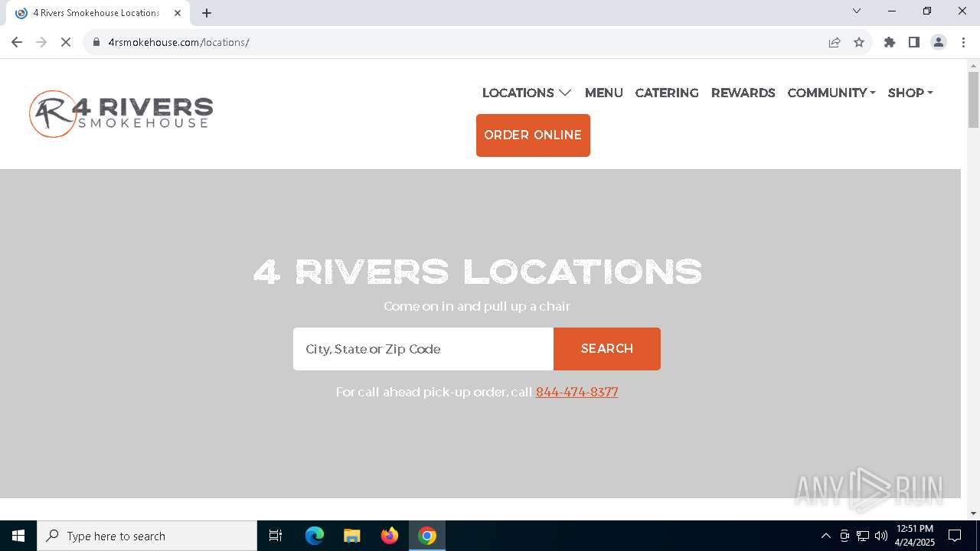Screen dimensions: 980x551
Task: Click the browser forward arrow
Action: [41, 42]
